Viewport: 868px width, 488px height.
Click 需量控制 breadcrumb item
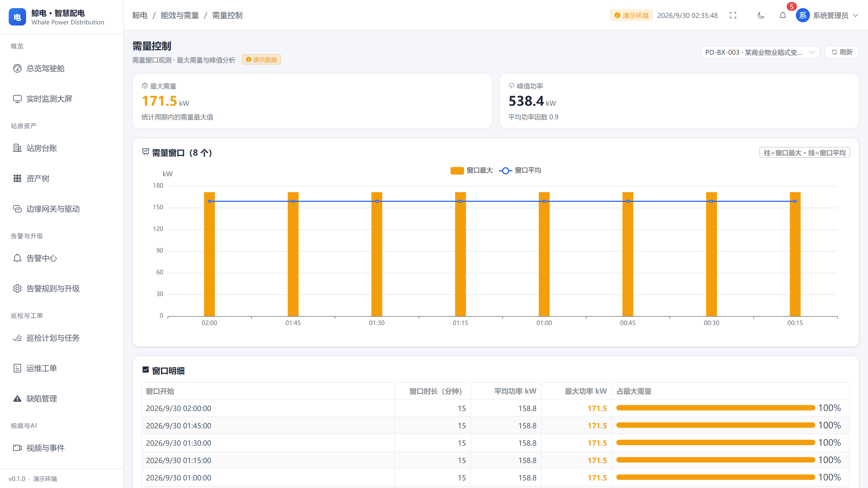pyautogui.click(x=228, y=15)
